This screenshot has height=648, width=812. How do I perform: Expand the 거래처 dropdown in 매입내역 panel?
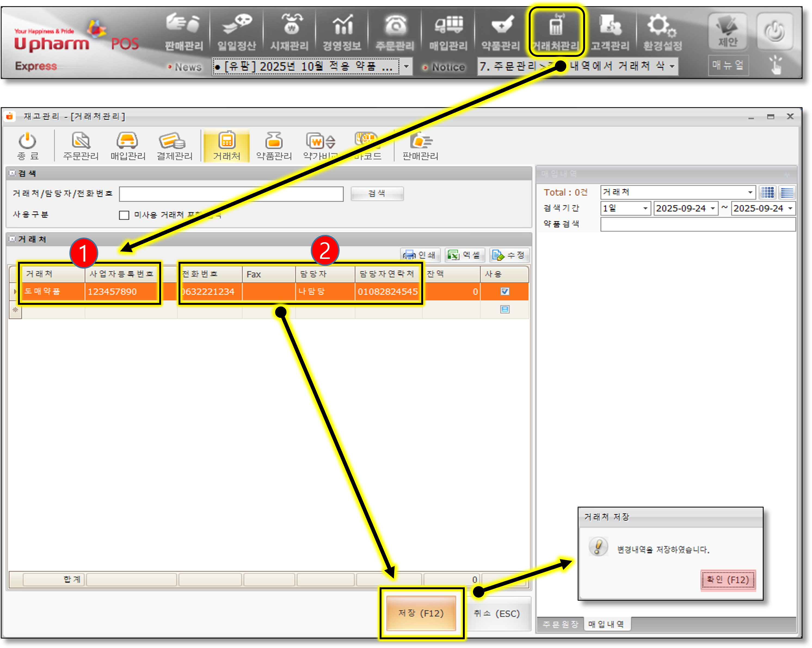click(750, 192)
